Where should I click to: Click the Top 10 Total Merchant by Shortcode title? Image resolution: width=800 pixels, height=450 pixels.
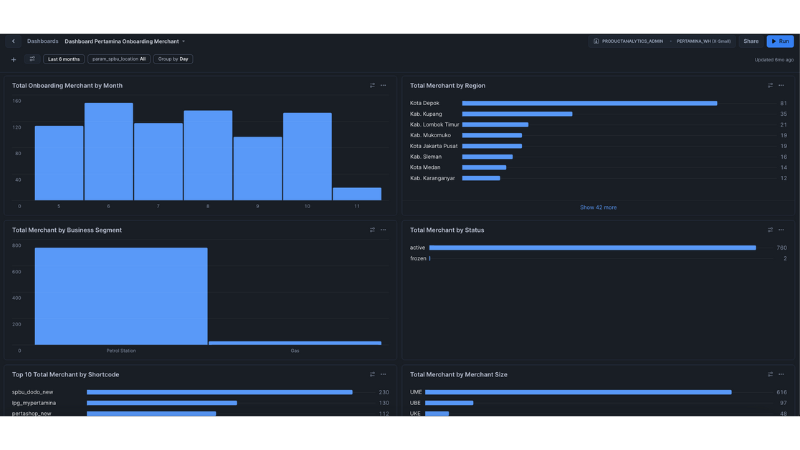tap(65, 374)
